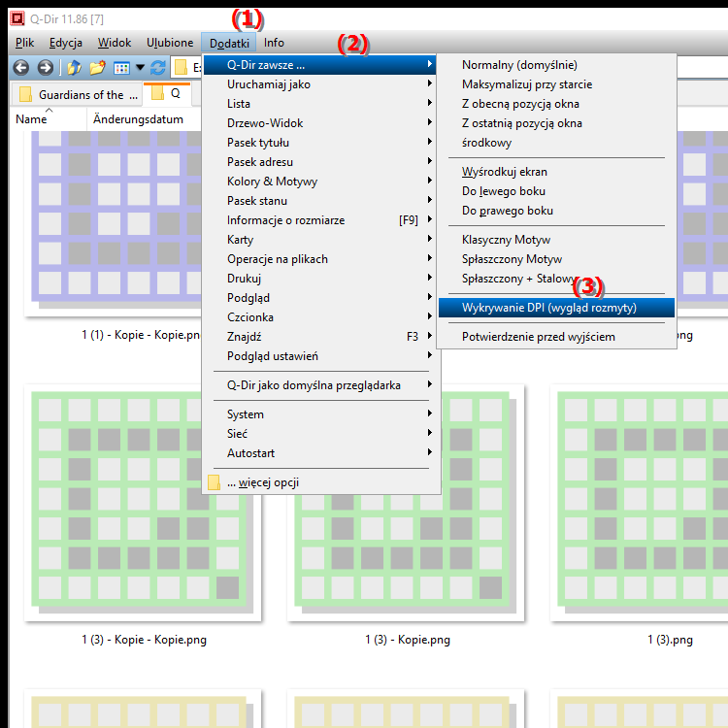Click '... więcej opcji' menu entry
This screenshot has height=728, width=728.
pyautogui.click(x=320, y=482)
